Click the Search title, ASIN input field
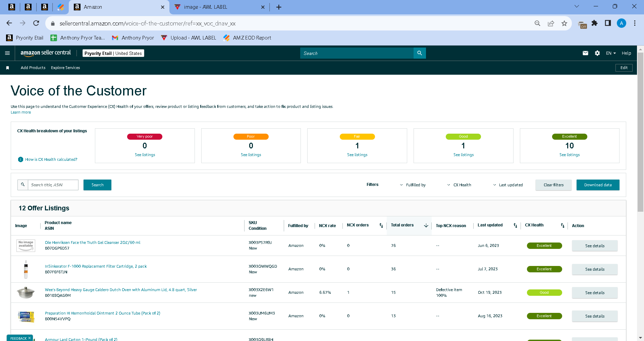This screenshot has width=644, height=341. pyautogui.click(x=53, y=185)
